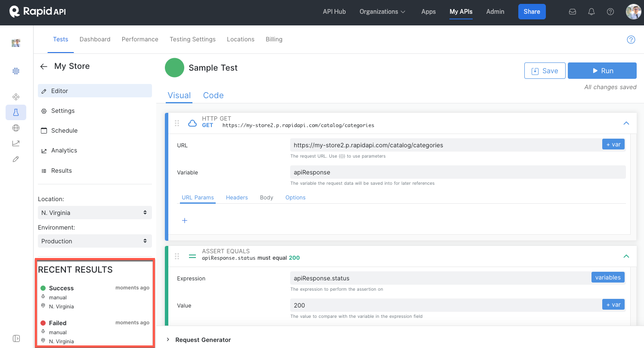
Task: Open Results in the test menu
Action: point(95,171)
